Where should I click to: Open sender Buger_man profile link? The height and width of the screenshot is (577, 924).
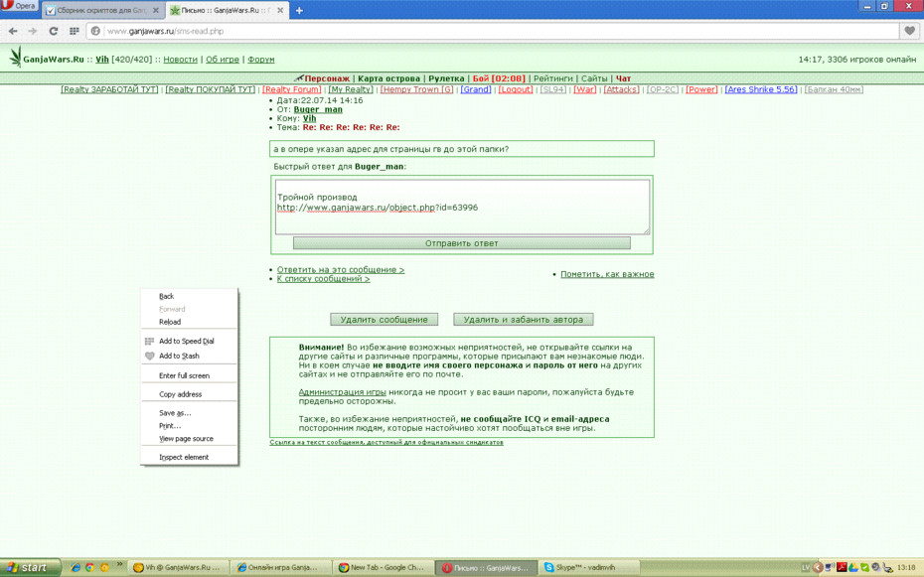(318, 109)
